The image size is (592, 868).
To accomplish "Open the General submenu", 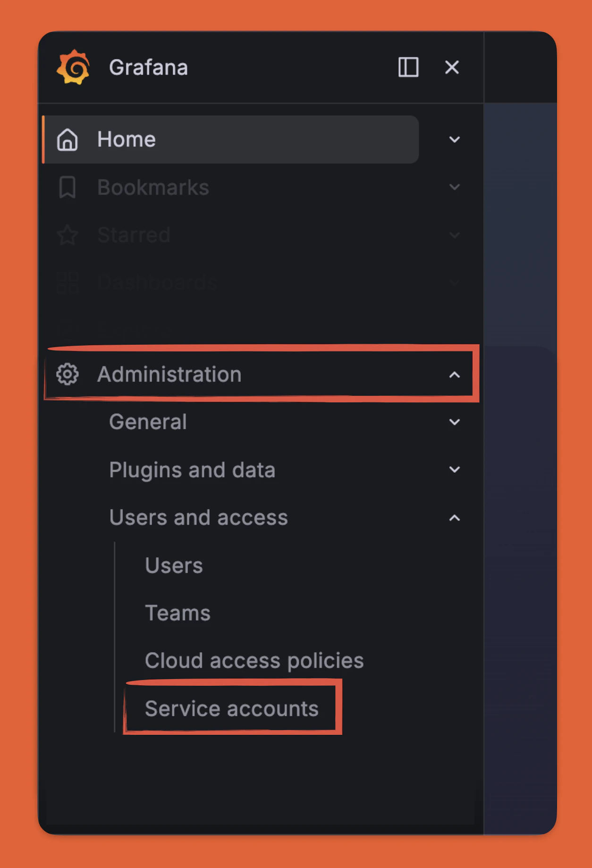I will click(148, 422).
